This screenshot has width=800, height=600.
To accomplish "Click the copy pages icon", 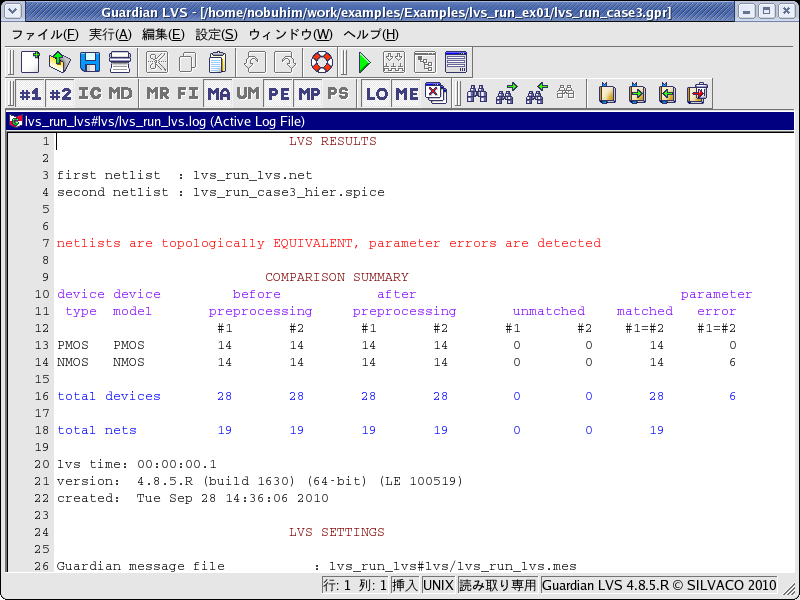I will (187, 62).
